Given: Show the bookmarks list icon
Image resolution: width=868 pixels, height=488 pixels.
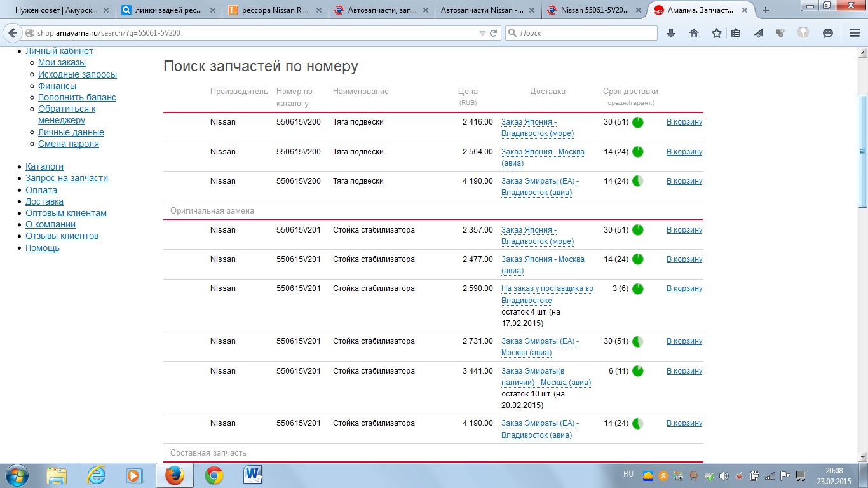Looking at the screenshot, I should click(x=736, y=33).
